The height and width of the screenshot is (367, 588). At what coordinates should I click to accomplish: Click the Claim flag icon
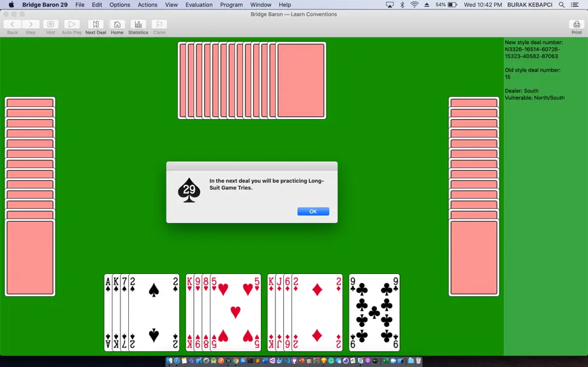click(x=159, y=24)
